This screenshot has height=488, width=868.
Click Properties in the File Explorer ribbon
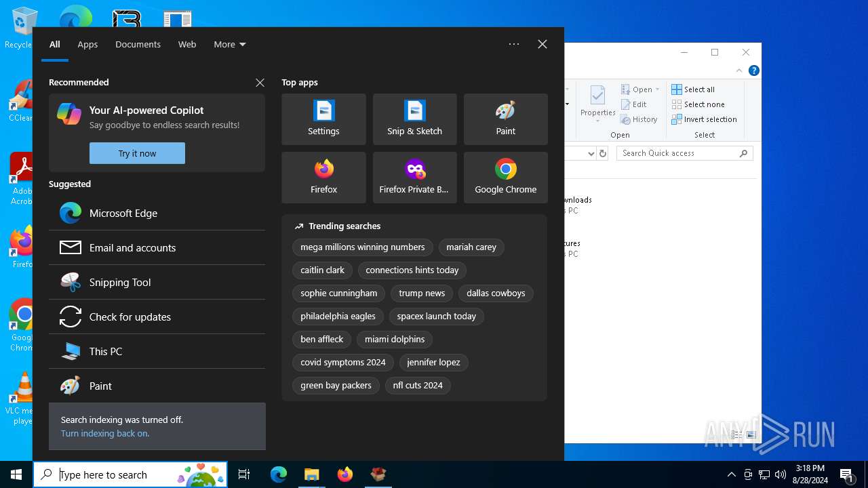(597, 104)
